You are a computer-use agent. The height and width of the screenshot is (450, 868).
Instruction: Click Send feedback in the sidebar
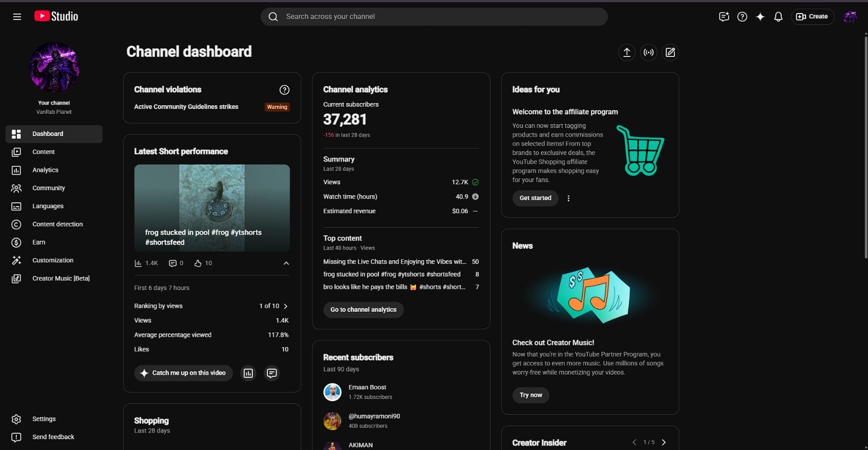pos(54,437)
